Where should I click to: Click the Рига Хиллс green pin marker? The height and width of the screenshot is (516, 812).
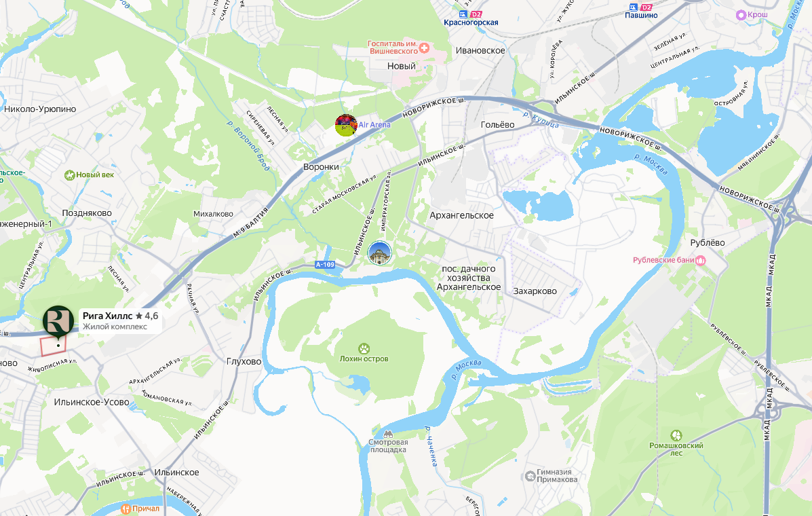(x=58, y=322)
